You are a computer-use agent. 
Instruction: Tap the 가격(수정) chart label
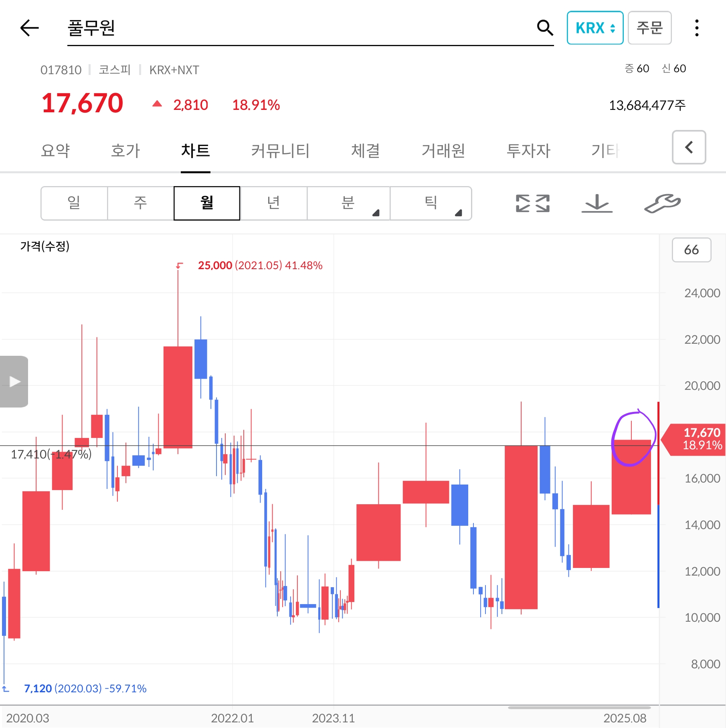pyautogui.click(x=45, y=246)
